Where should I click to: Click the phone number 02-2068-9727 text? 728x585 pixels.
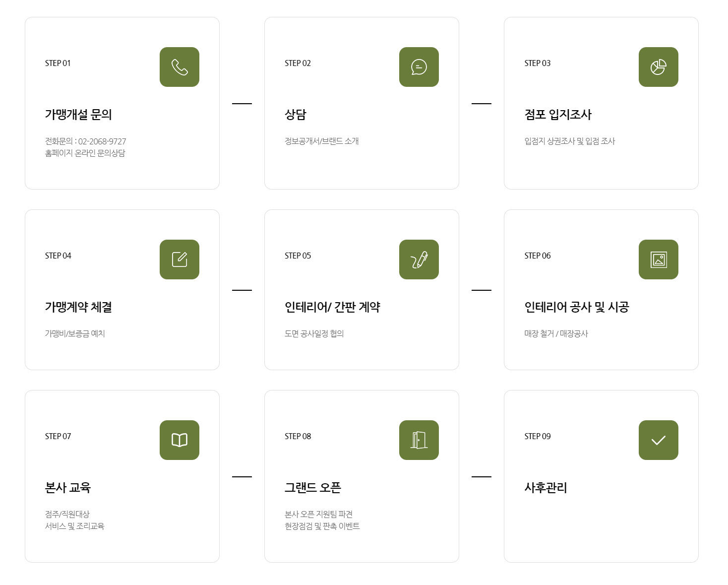pos(102,141)
